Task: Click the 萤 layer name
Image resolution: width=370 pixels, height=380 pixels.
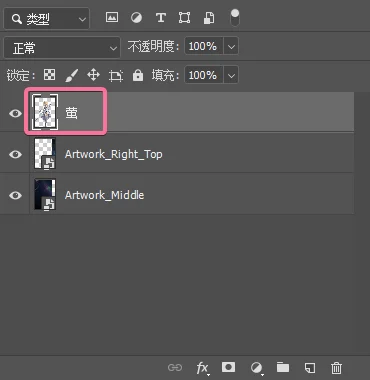Action: [71, 113]
